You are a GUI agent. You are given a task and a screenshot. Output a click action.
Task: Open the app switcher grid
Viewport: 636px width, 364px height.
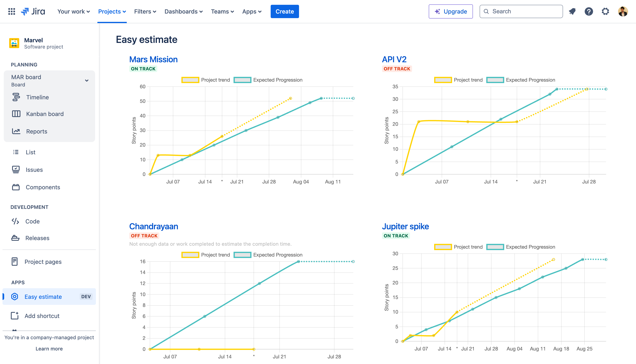(x=12, y=11)
